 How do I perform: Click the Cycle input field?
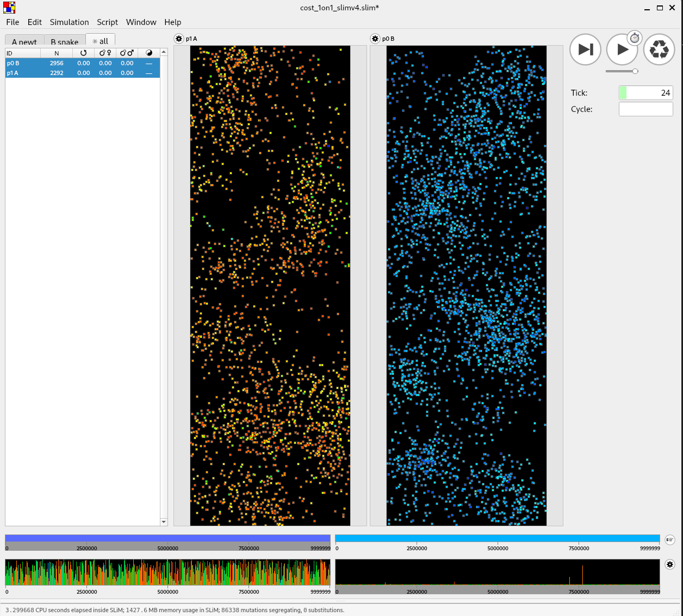click(645, 109)
